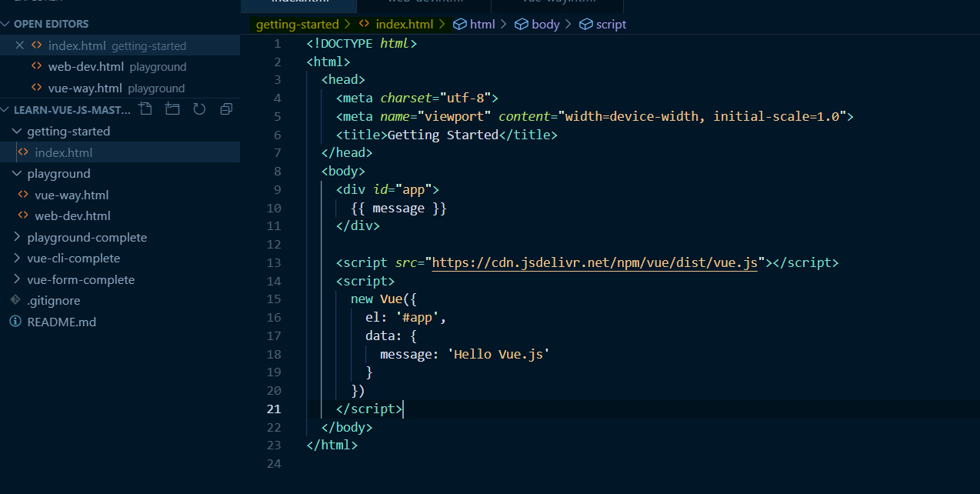Collapse the OPEN EDITORS section
Viewport: 980px width, 494px height.
coord(6,24)
